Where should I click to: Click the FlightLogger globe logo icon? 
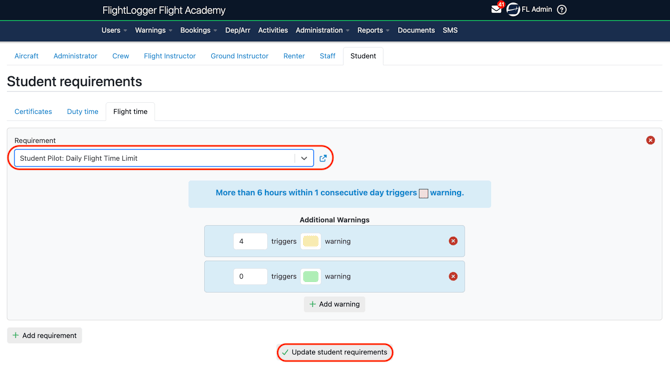pos(513,9)
